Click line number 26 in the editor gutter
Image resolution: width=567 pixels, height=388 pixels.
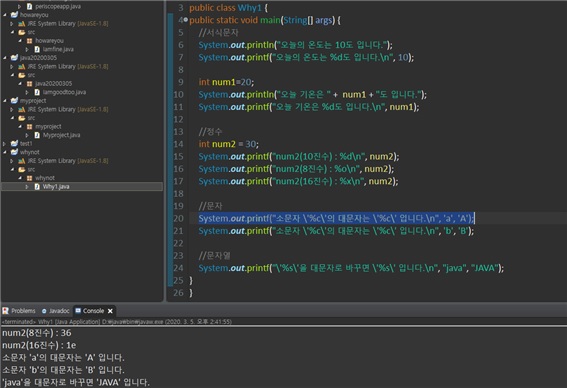pyautogui.click(x=178, y=293)
